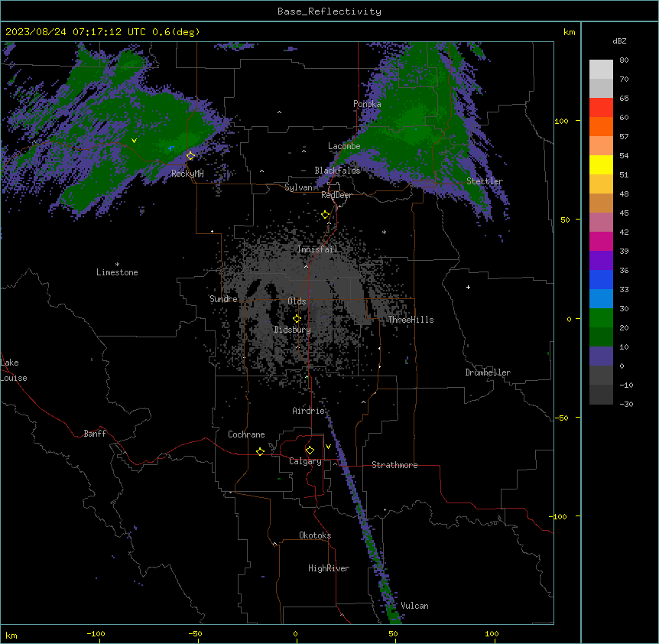659x644 pixels.
Task: Click the 100 tick on the right axis
Action: tap(561, 121)
